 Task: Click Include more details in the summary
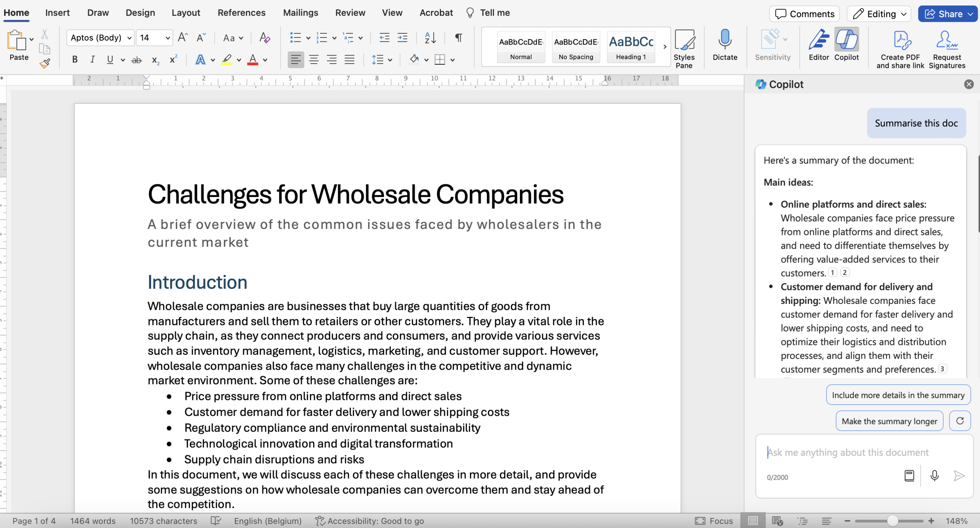point(898,395)
